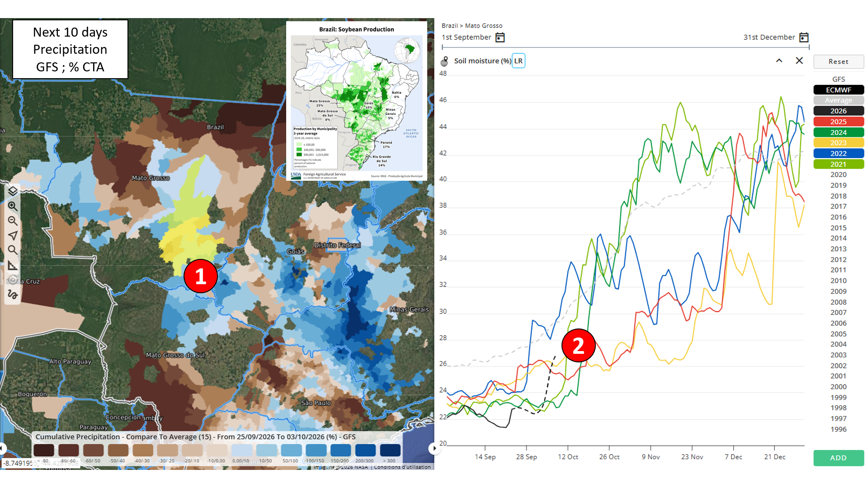The image size is (868, 488).
Task: Zoom out on the precipitation map
Action: point(13,221)
